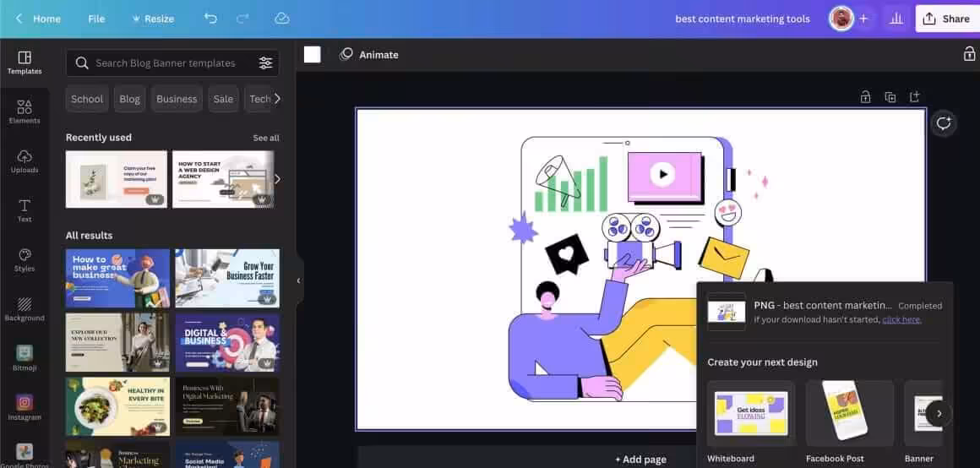Toggle the lock icon above the canvas
Screen dimensions: 980x468
pyautogui.click(x=865, y=97)
